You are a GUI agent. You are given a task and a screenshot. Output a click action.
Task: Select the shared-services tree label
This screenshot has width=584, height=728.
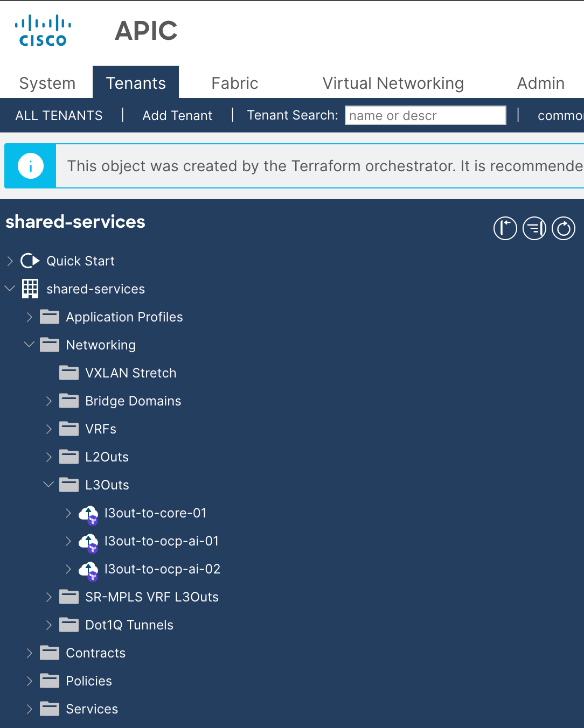96,289
